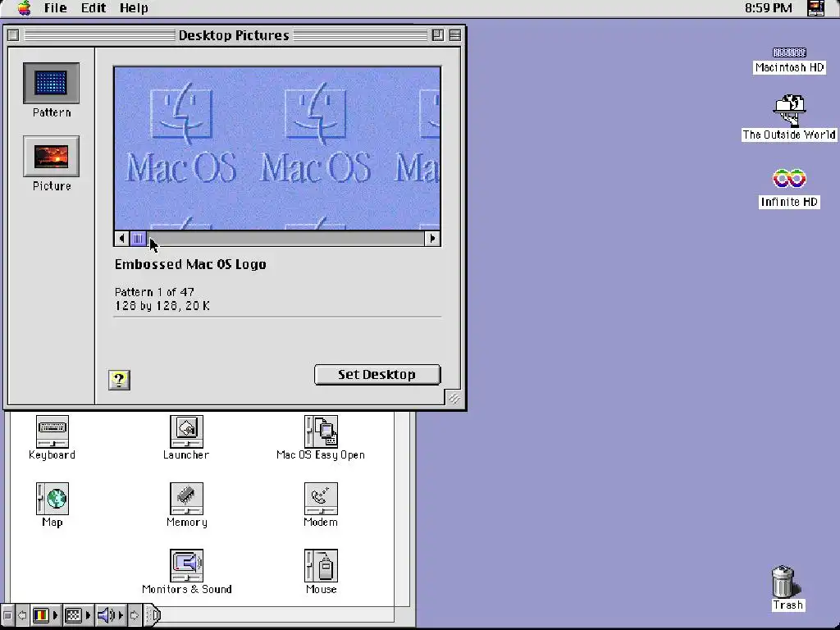This screenshot has width=840, height=630.
Task: Click the Desktop Pictures window title bar
Action: tap(234, 35)
